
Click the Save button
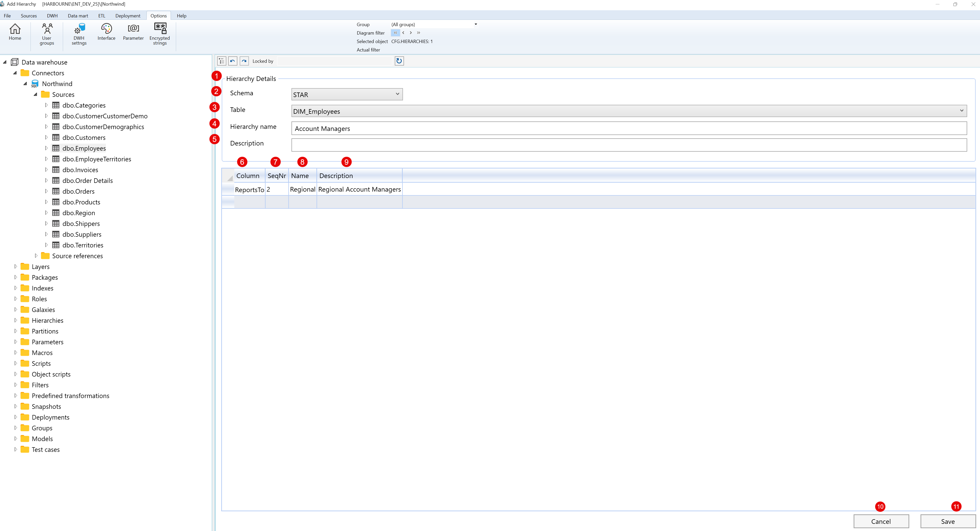point(948,521)
